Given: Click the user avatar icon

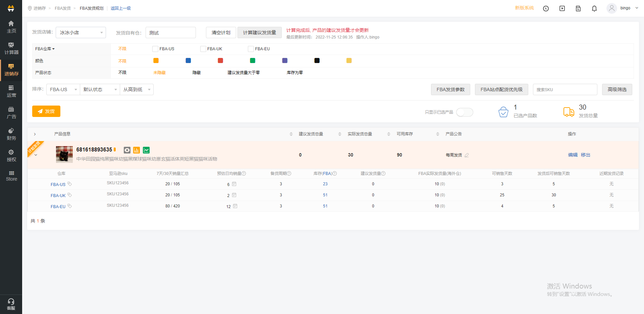Looking at the screenshot, I should click(x=612, y=8).
